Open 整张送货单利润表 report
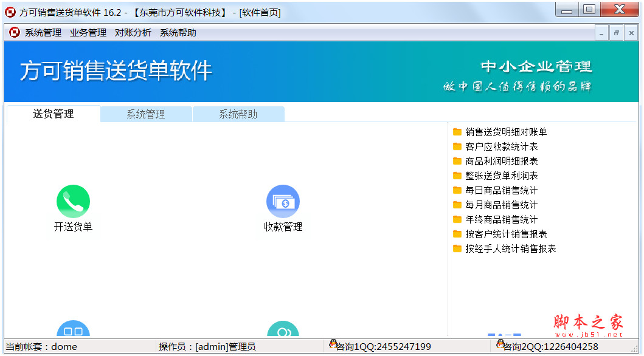Image resolution: width=644 pixels, height=356 pixels. (x=502, y=176)
